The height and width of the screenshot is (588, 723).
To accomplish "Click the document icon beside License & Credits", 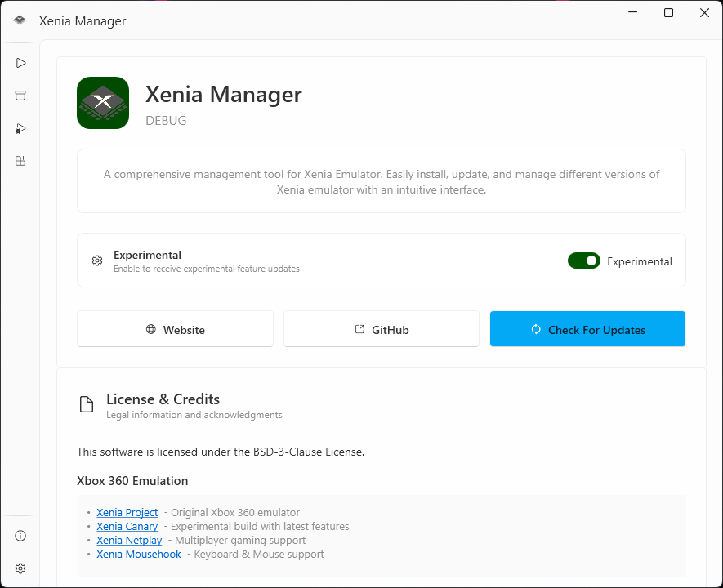I will pyautogui.click(x=87, y=404).
